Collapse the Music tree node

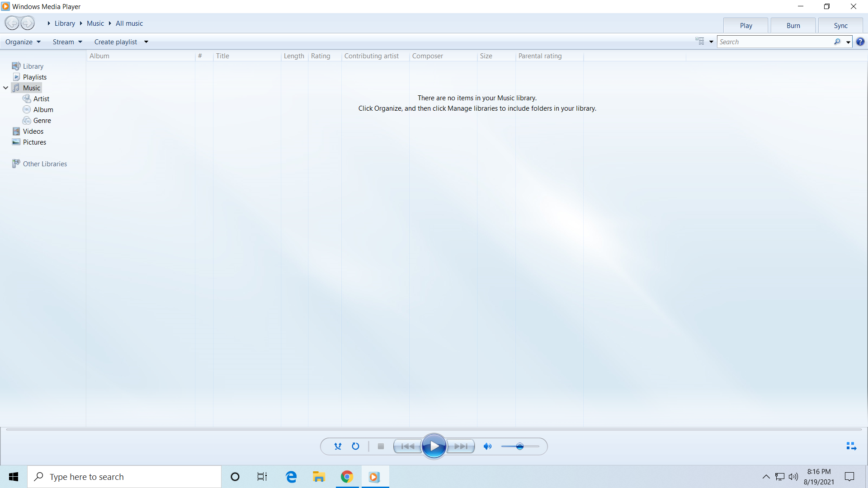pyautogui.click(x=6, y=88)
